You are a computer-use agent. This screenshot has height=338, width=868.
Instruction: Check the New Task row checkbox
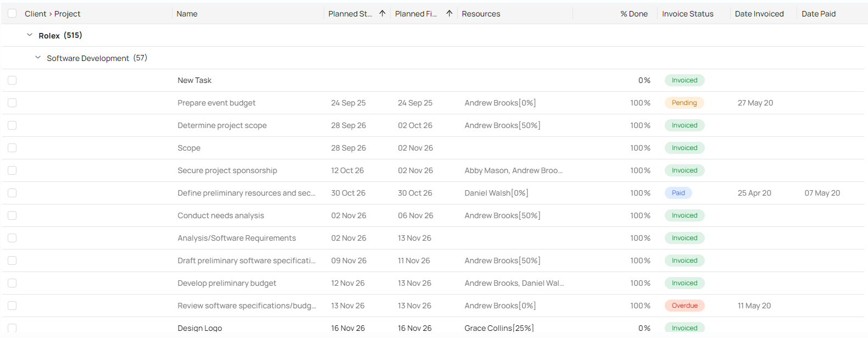[x=12, y=80]
